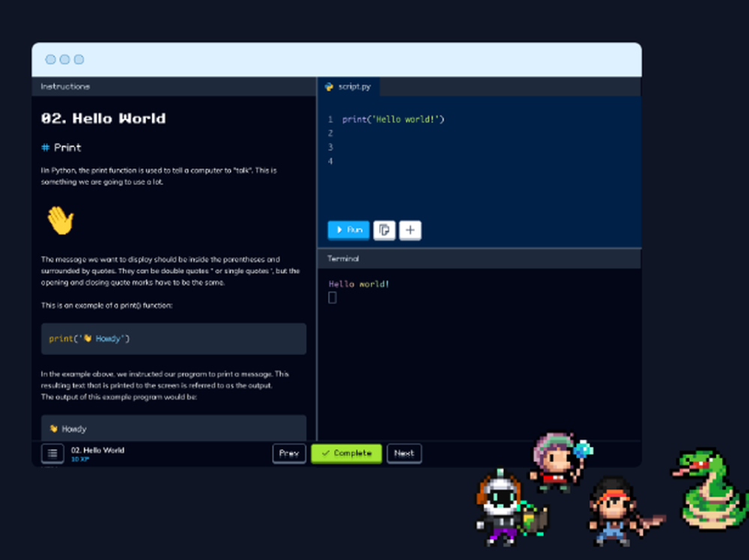The height and width of the screenshot is (560, 749).
Task: Click the terminal cursor block
Action: [333, 298]
